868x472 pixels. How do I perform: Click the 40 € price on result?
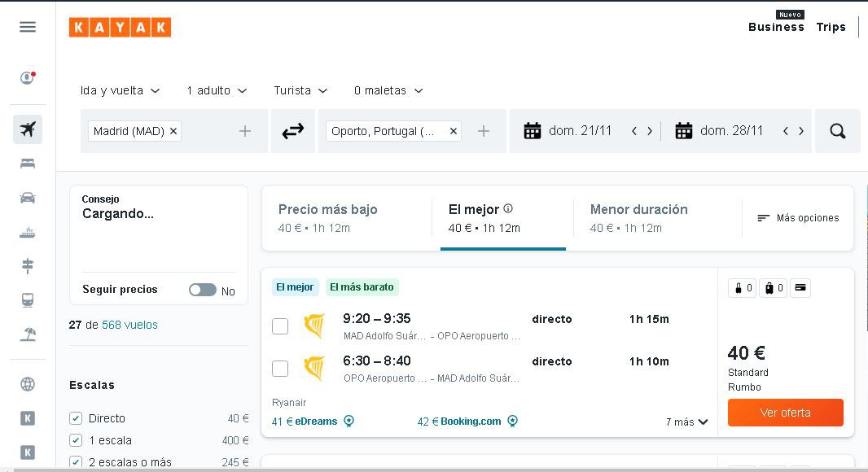point(746,353)
